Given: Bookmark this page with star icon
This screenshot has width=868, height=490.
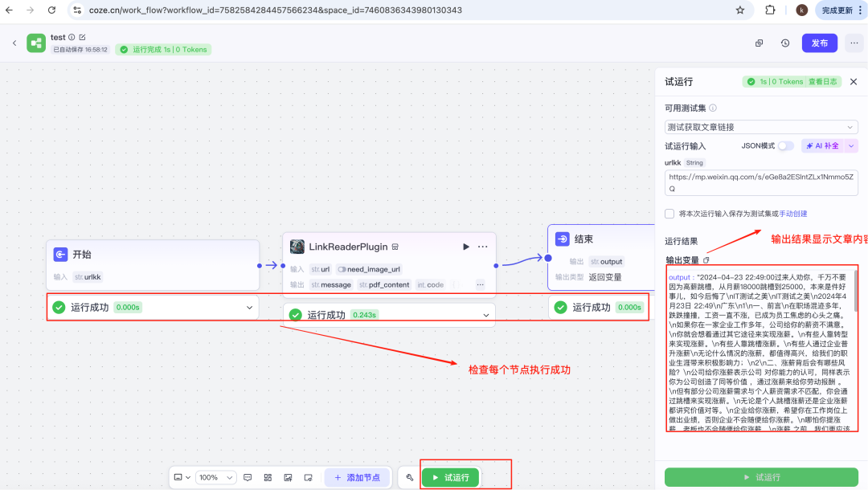Looking at the screenshot, I should [740, 10].
